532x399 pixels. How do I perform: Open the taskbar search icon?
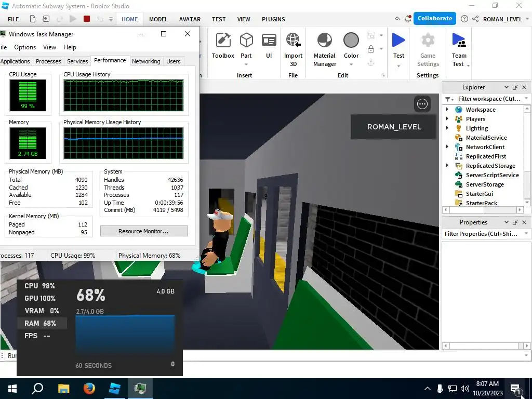click(x=37, y=389)
